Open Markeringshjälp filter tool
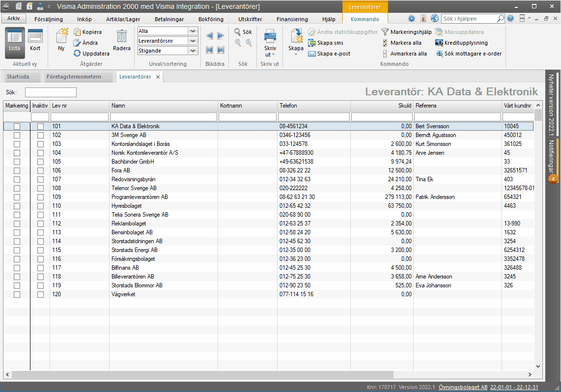Viewport: 561px width, 392px height. click(406, 32)
